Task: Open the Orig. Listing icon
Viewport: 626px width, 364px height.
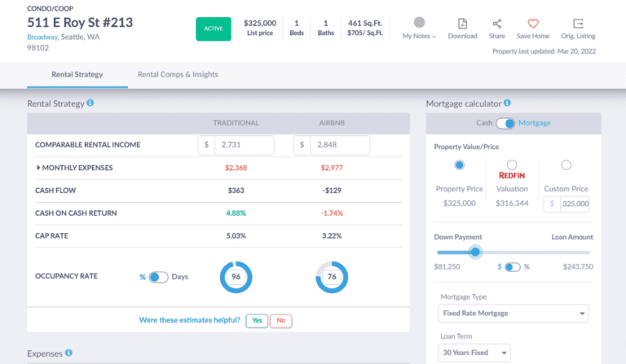Action: pos(578,24)
